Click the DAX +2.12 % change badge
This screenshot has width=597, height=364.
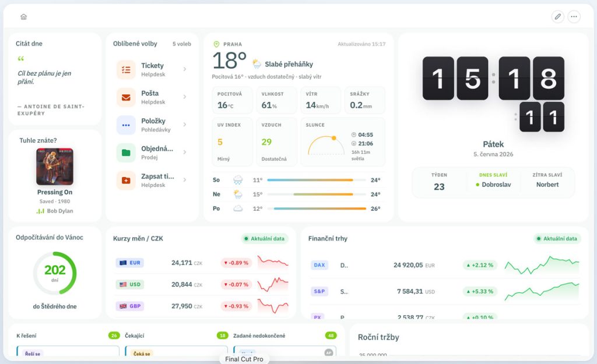tap(480, 265)
